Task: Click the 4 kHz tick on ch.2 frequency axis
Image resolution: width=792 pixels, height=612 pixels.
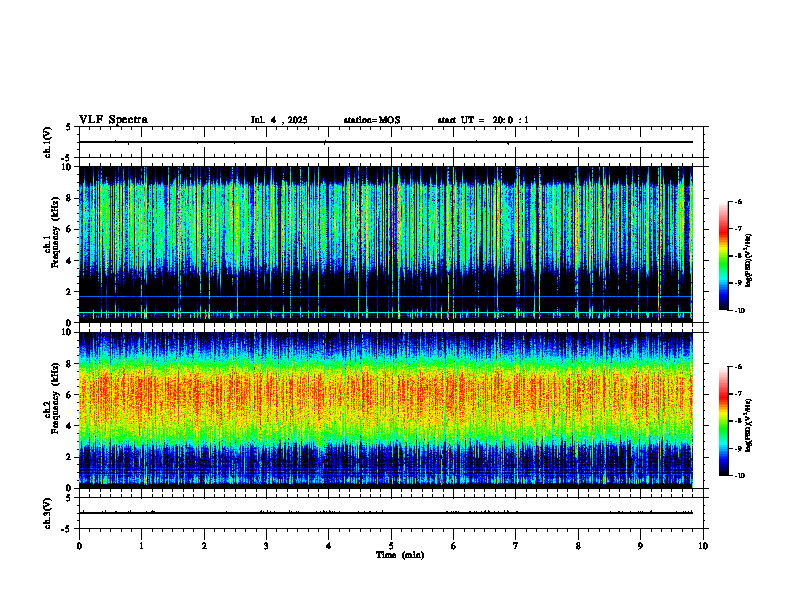Action: [x=70, y=426]
